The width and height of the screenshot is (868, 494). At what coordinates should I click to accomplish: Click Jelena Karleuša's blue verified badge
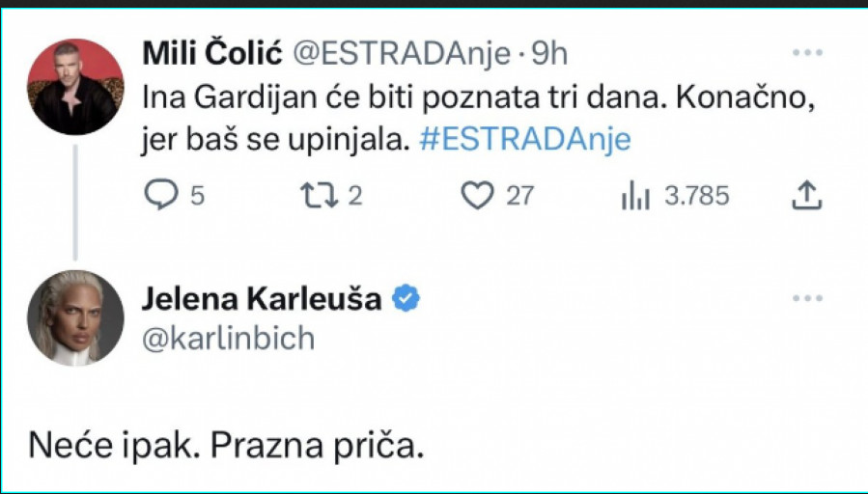(406, 299)
